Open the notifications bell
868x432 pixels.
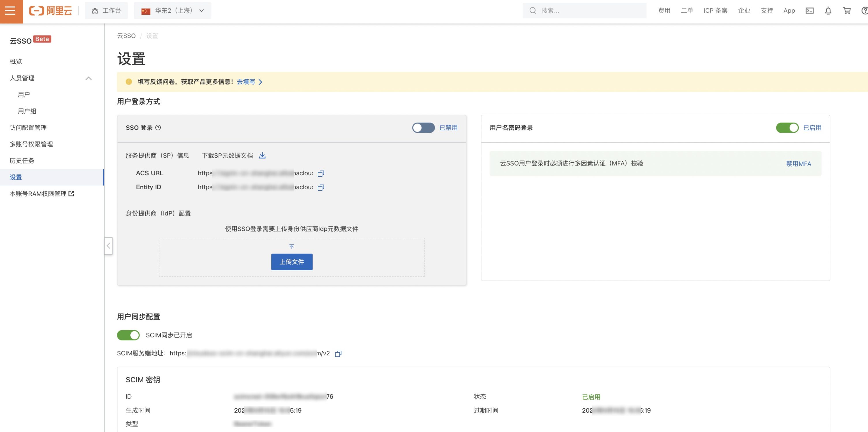click(x=828, y=11)
